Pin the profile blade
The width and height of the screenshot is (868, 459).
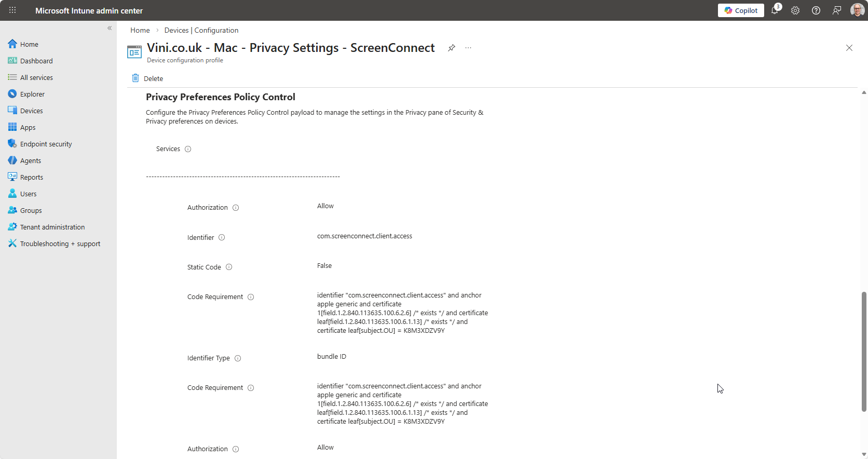coord(452,48)
